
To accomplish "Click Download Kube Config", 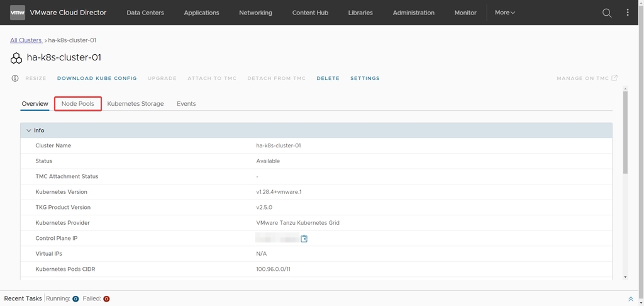I will click(97, 79).
